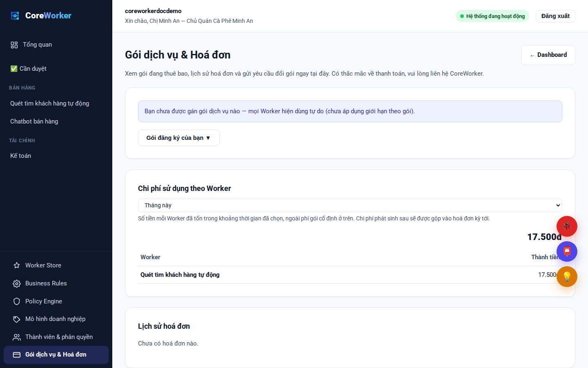Click the red bug report floating button
Screen dimensions: 588x368
[x=567, y=226]
